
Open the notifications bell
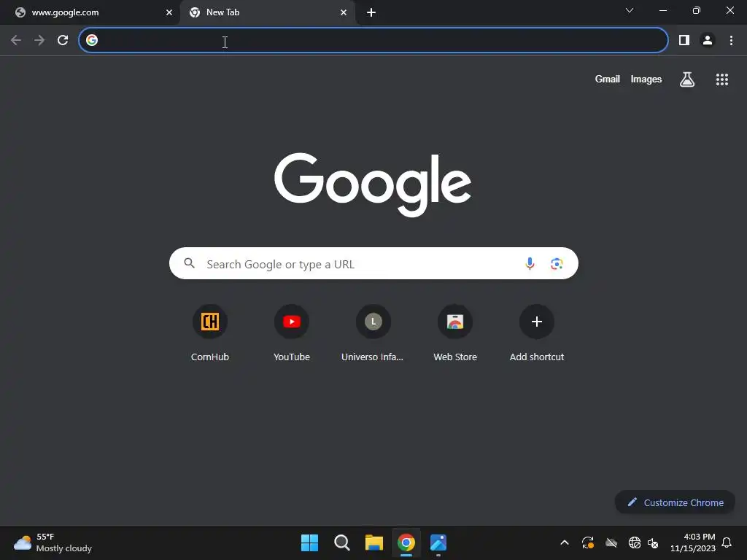click(x=727, y=542)
